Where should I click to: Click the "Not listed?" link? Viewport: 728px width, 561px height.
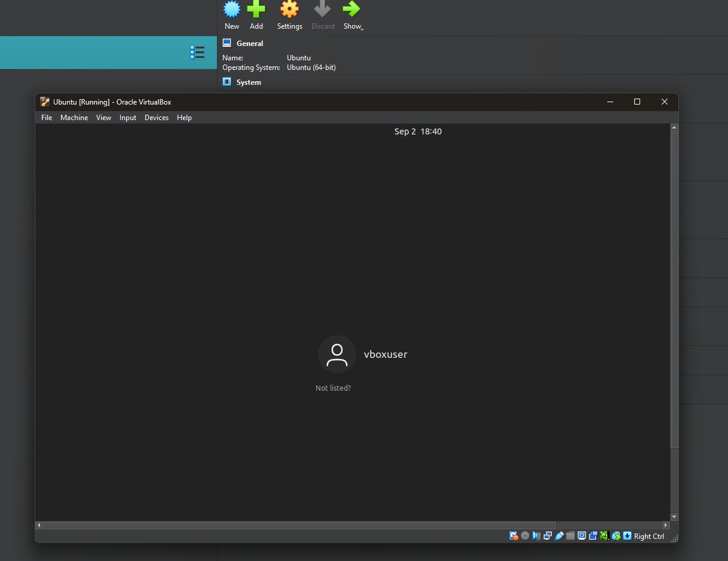click(x=333, y=388)
